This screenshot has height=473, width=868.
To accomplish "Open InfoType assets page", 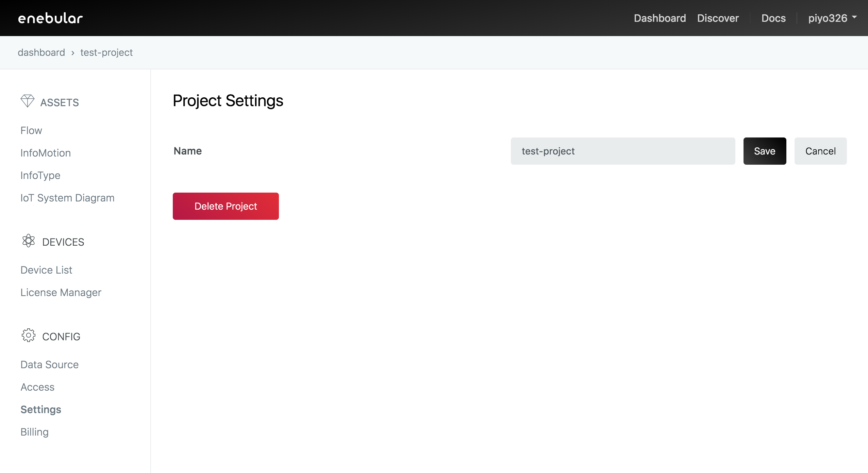I will 40,175.
